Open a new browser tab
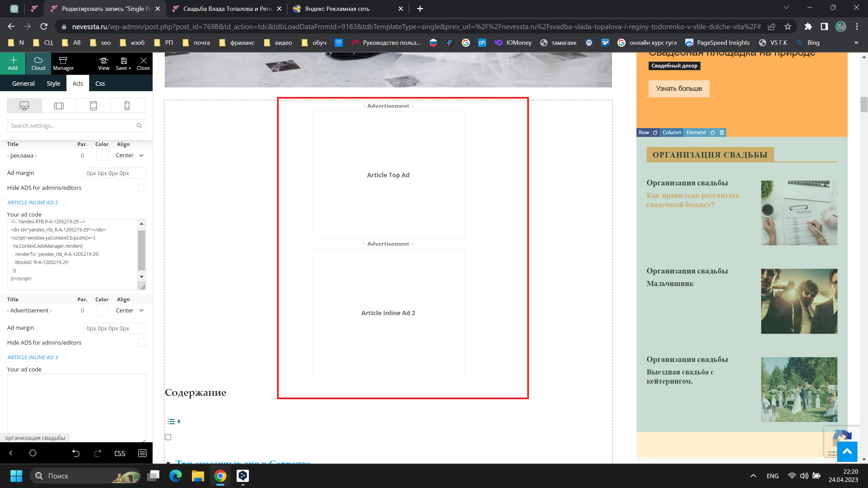Image resolution: width=868 pixels, height=488 pixels. (x=420, y=9)
